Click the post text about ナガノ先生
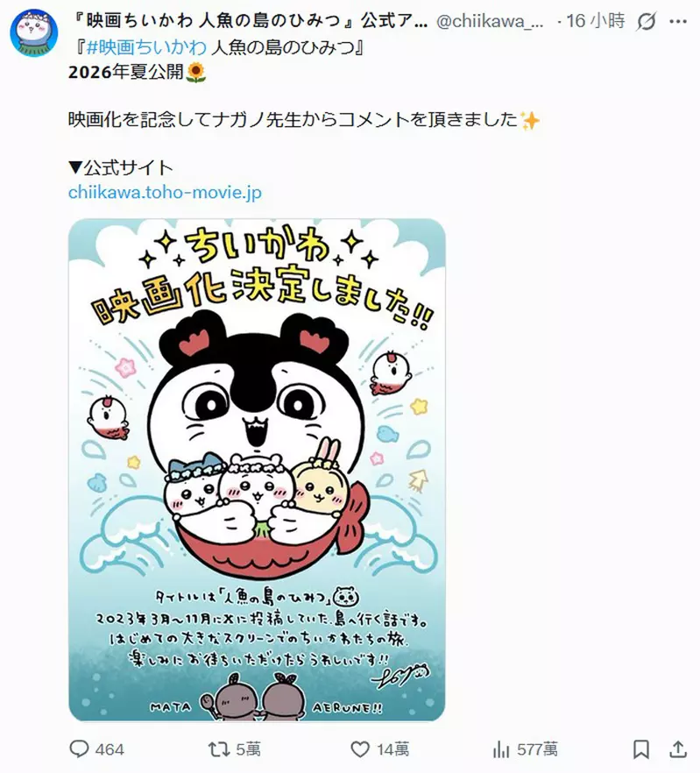Viewport: 700px width, 773px height. [x=304, y=120]
